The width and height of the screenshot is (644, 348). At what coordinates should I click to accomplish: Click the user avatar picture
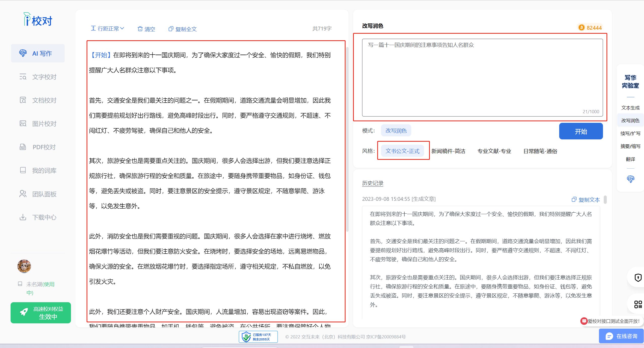point(24,266)
